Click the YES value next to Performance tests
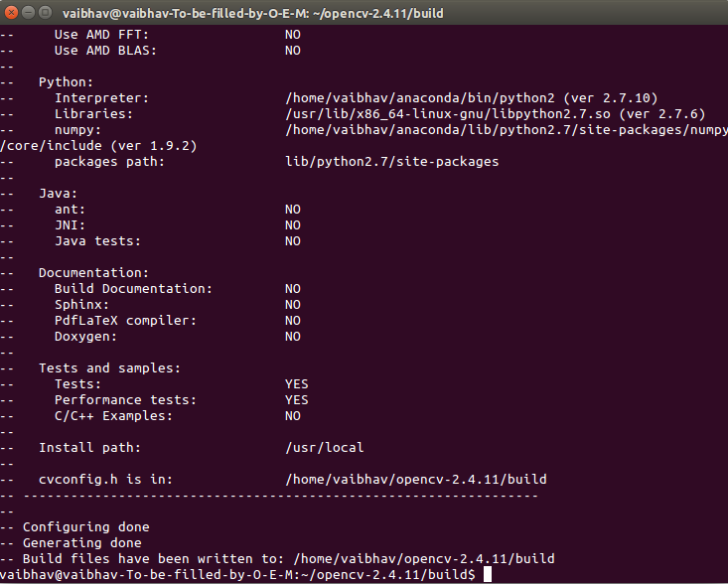Viewport: 728px width, 584px height. pos(296,399)
